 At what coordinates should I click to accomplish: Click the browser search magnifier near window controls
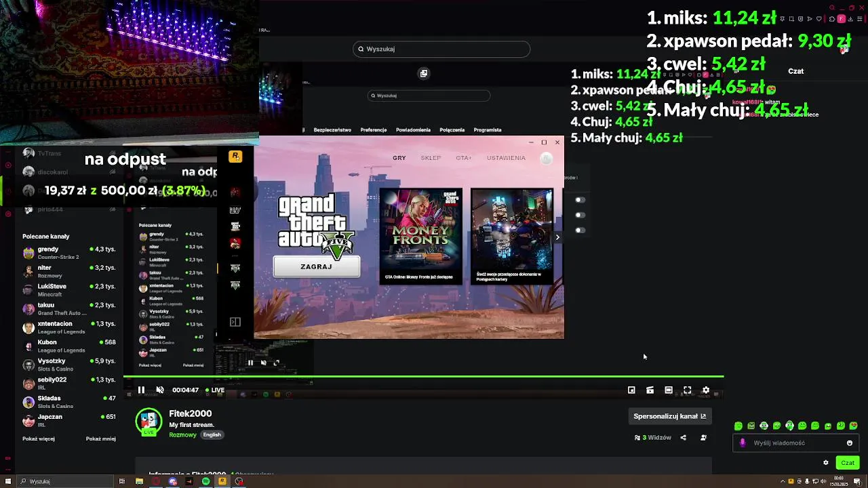coord(832,8)
